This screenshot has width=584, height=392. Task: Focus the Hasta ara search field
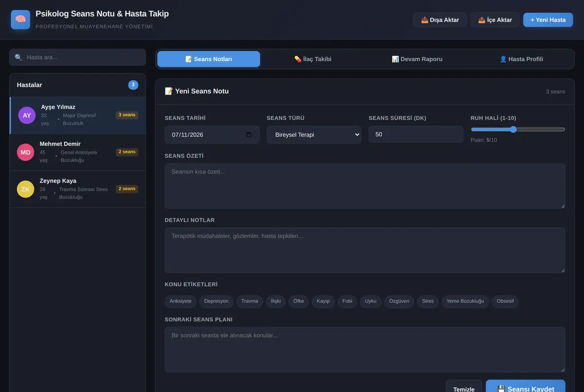77,57
